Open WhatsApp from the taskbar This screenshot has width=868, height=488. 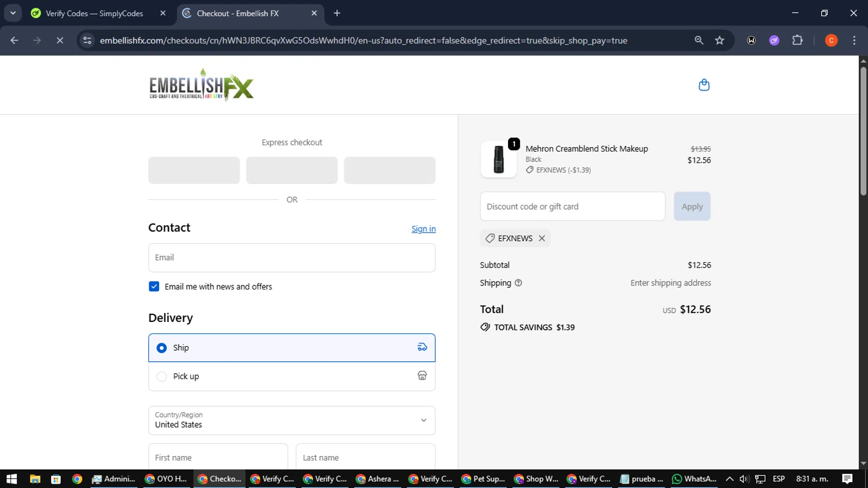694,479
